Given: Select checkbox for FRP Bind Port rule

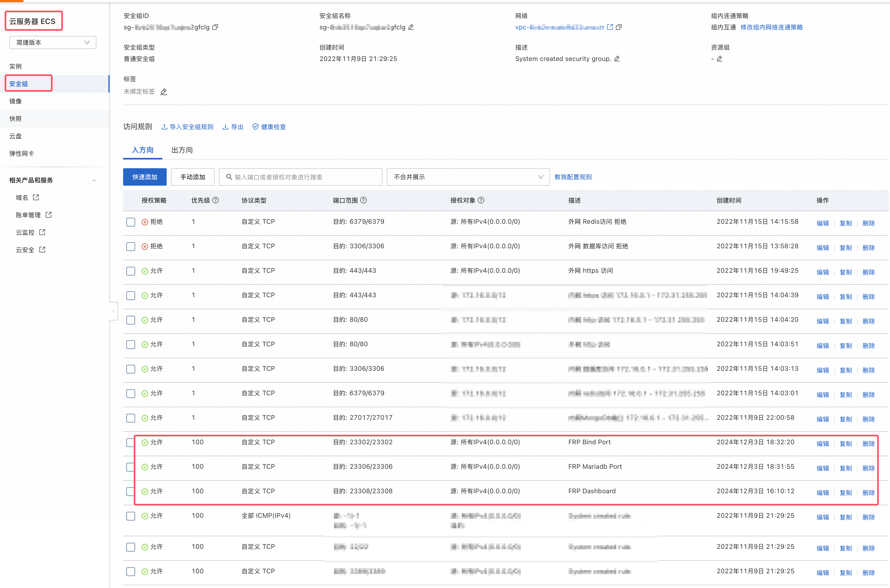Looking at the screenshot, I should (130, 443).
